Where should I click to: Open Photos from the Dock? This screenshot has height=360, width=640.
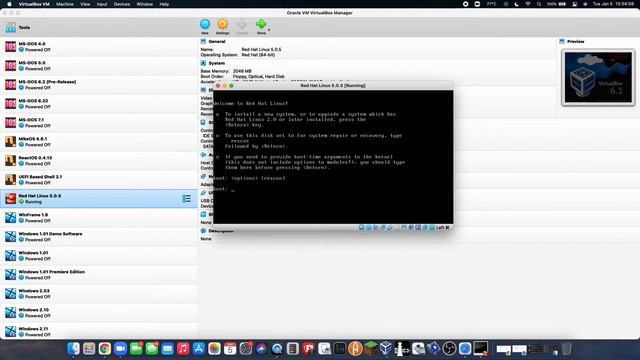click(x=214, y=349)
